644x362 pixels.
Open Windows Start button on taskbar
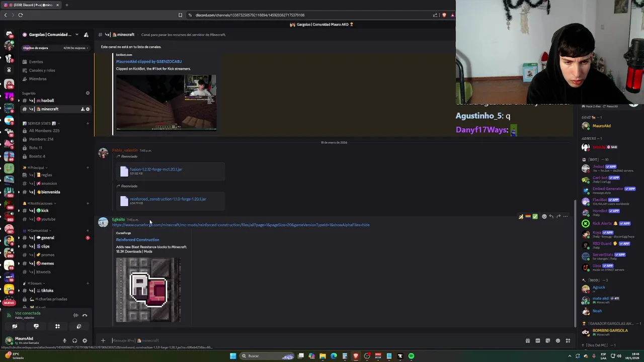(233, 356)
